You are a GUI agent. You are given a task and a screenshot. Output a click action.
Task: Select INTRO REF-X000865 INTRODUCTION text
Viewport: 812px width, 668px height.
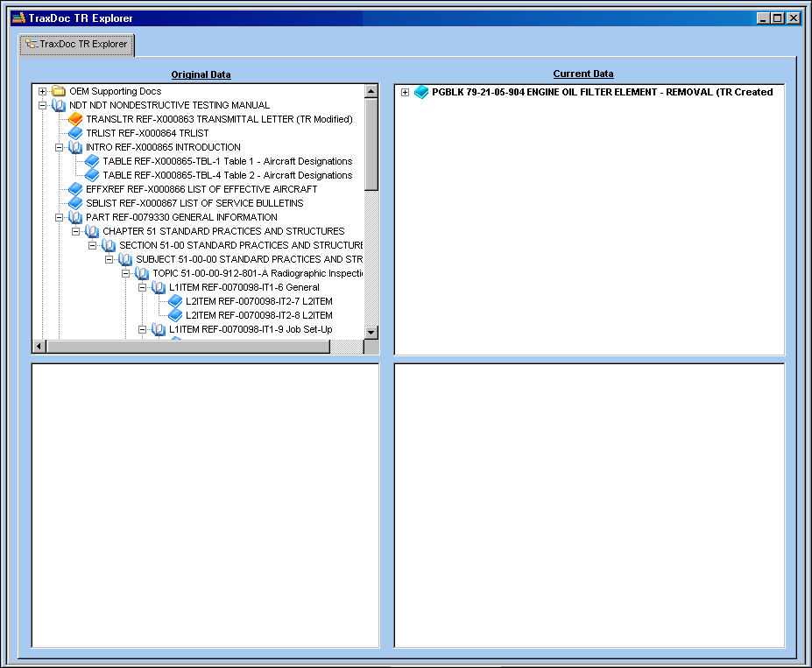(163, 147)
